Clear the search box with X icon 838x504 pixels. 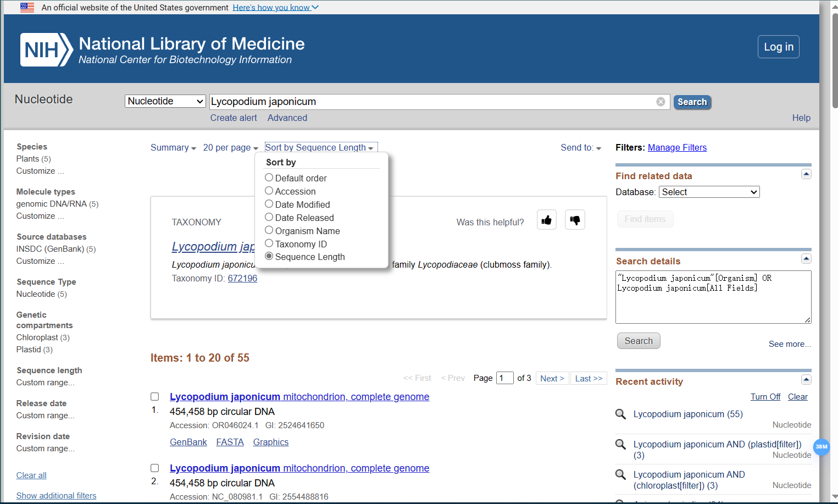[x=661, y=102]
